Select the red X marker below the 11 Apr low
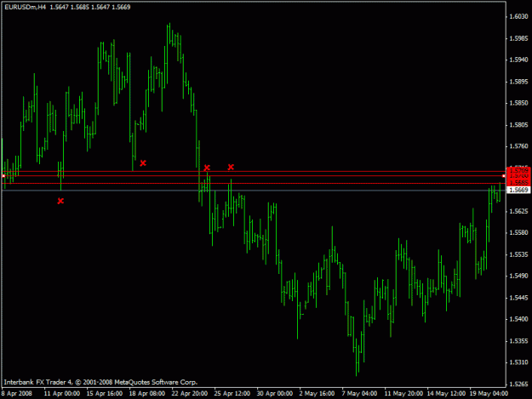The height and width of the screenshot is (399, 532). 60,201
